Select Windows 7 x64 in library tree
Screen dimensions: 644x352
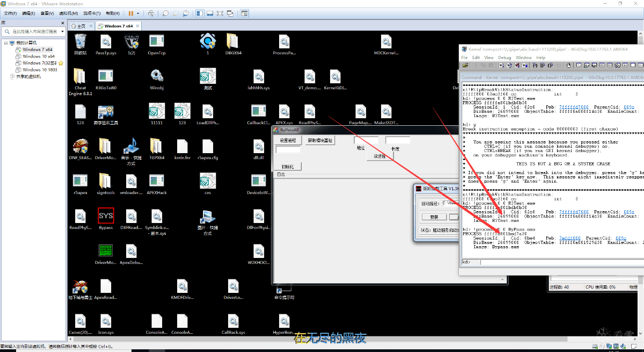pyautogui.click(x=37, y=49)
